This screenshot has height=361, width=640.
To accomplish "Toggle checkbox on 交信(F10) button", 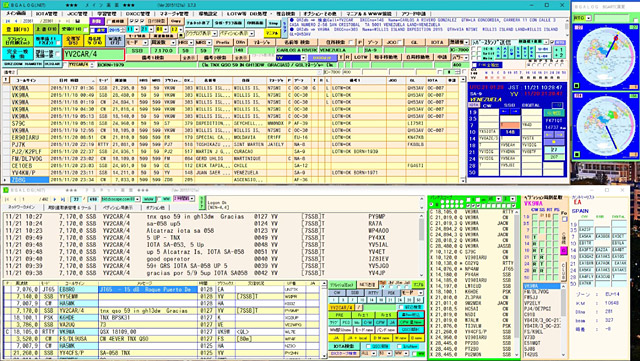I will click(x=85, y=29).
